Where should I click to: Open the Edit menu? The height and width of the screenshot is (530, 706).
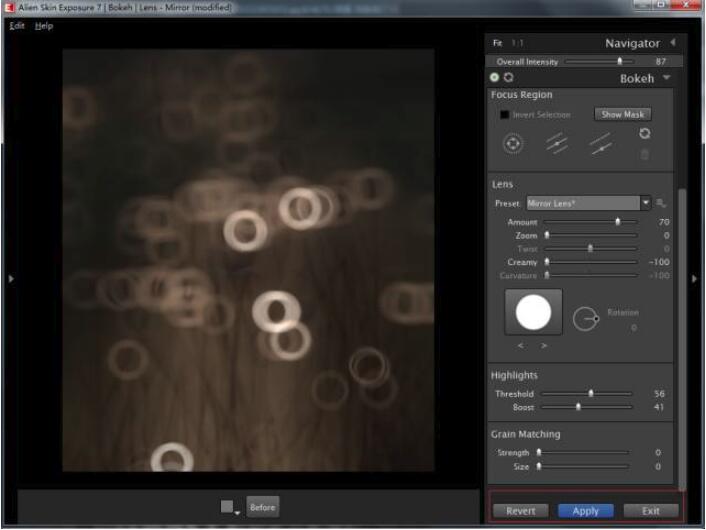17,25
